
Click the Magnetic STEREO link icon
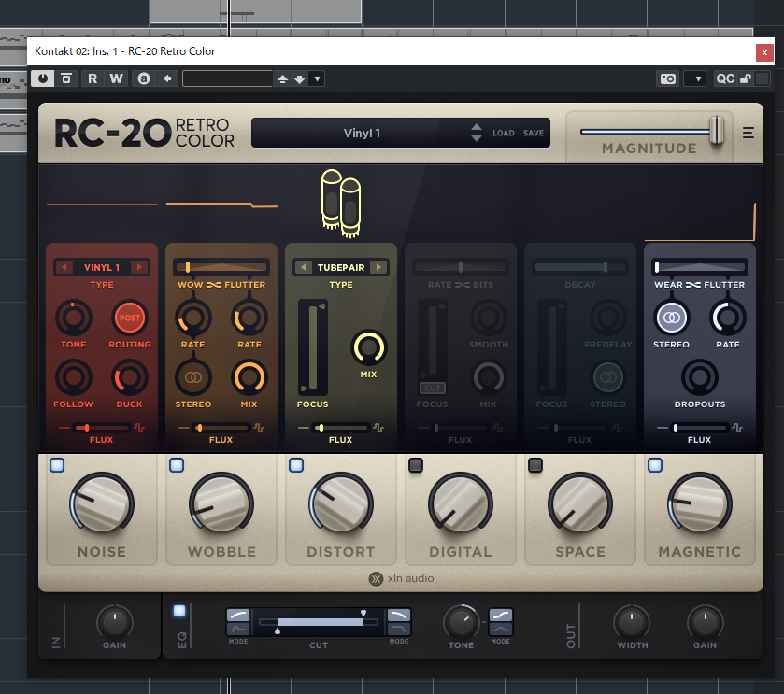point(672,318)
